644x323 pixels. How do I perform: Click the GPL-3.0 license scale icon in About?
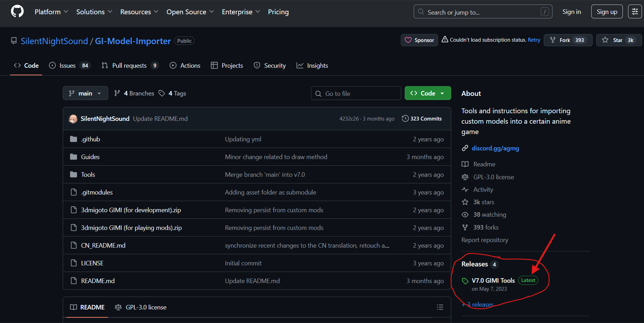tap(465, 177)
